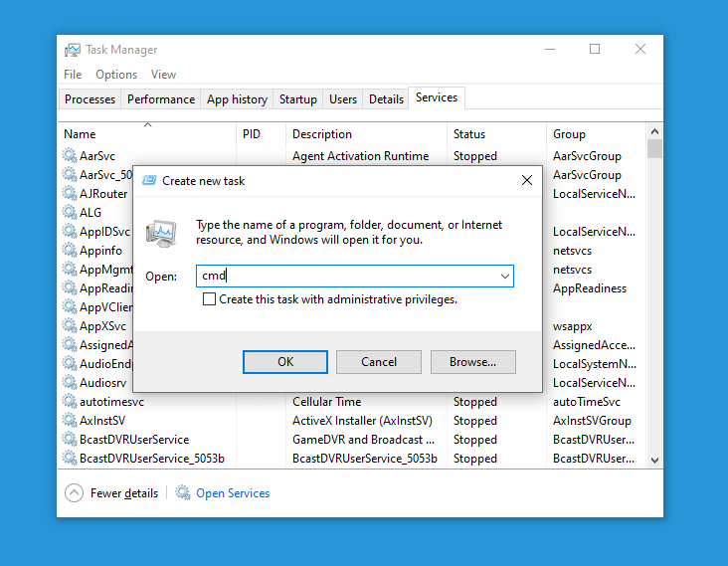Click the gear icon beside AppIDSvc
This screenshot has height=566, width=728.
pos(70,231)
